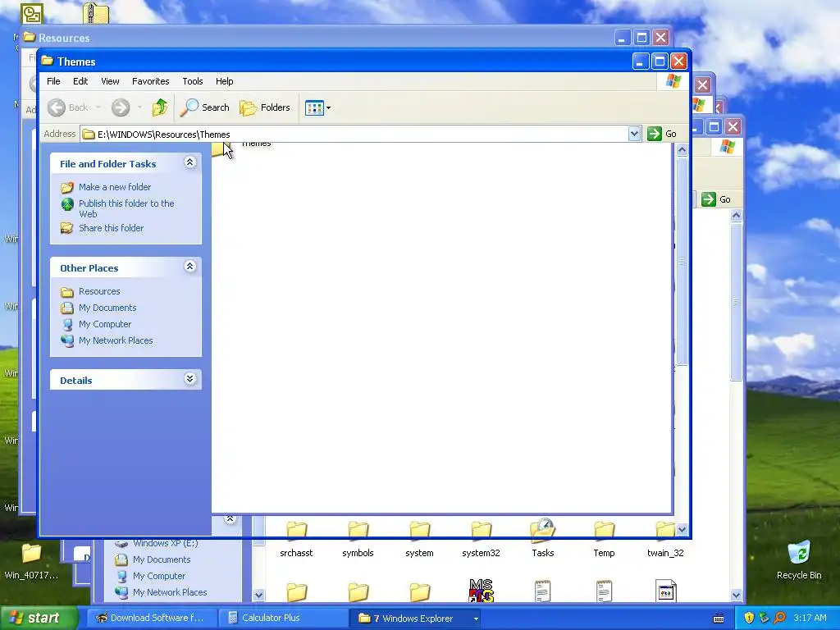Click the Go button in Themes window
The height and width of the screenshot is (630, 840).
coord(662,134)
